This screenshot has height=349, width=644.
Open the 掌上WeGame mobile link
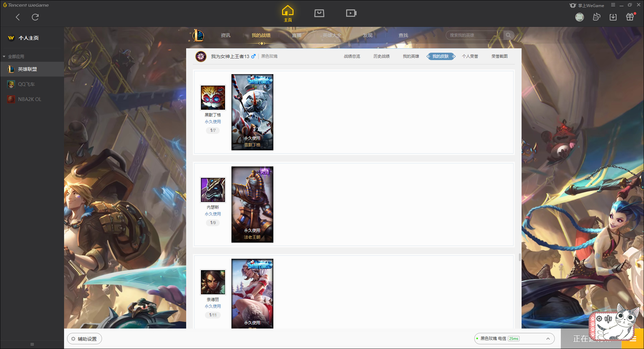tap(587, 5)
